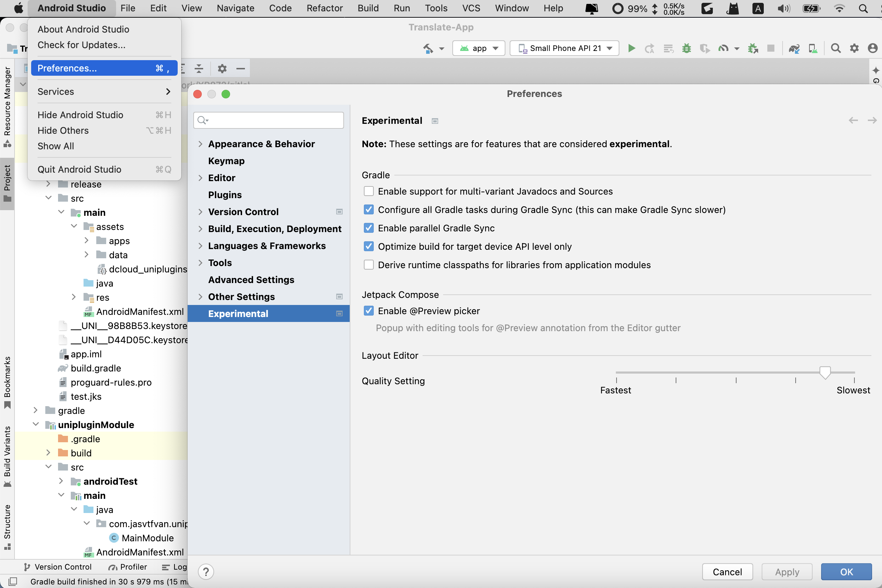882x588 pixels.
Task: Click the Attach Debugger to Process icon
Action: pyautogui.click(x=753, y=48)
